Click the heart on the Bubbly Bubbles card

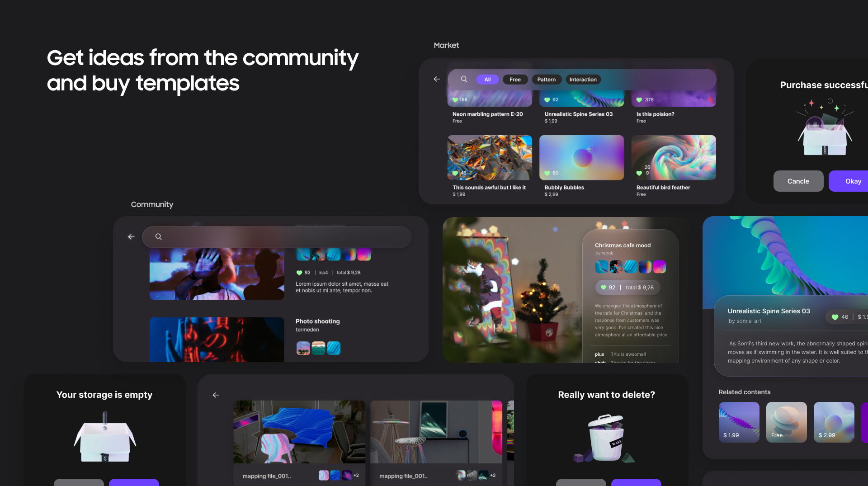pos(547,173)
